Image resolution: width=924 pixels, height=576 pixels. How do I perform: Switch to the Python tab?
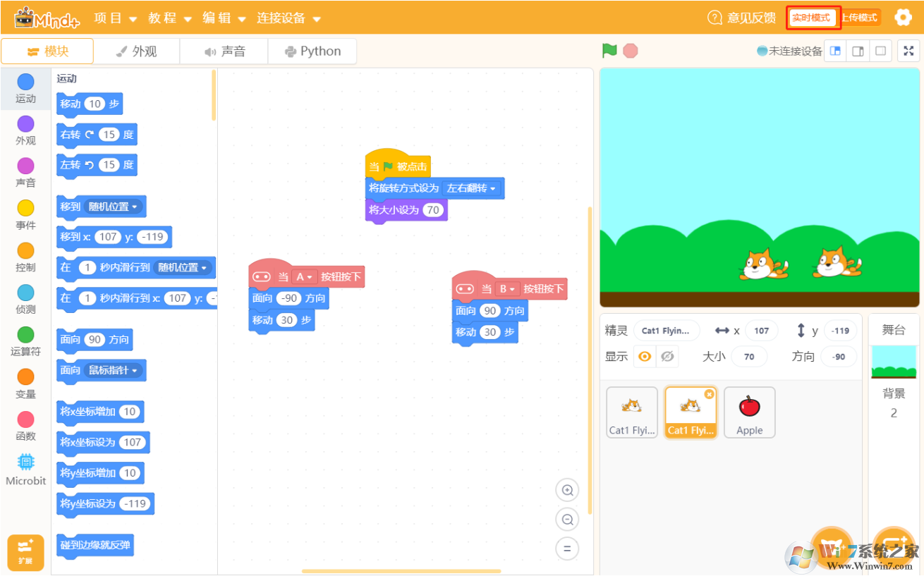(312, 51)
